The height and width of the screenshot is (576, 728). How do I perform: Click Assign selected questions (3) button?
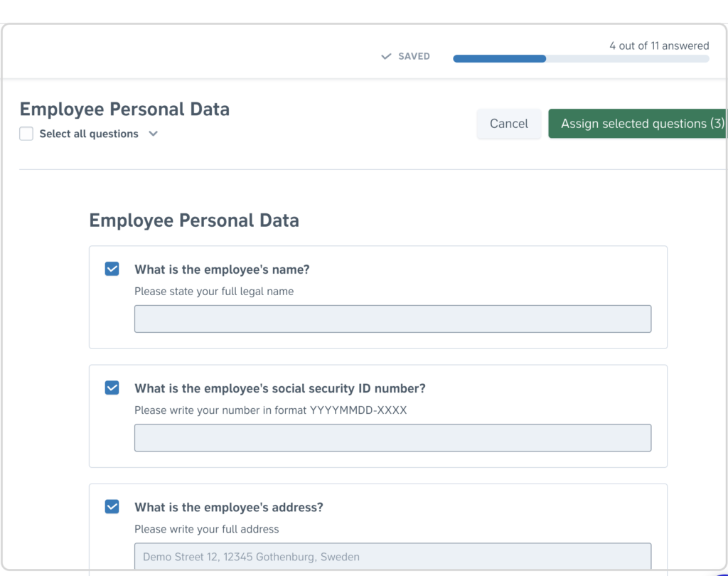[638, 124]
